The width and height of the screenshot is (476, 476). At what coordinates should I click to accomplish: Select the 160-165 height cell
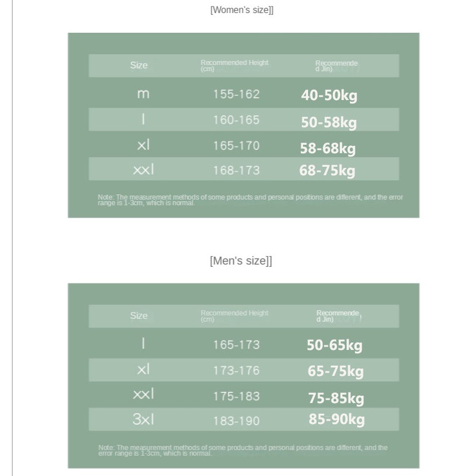[237, 120]
